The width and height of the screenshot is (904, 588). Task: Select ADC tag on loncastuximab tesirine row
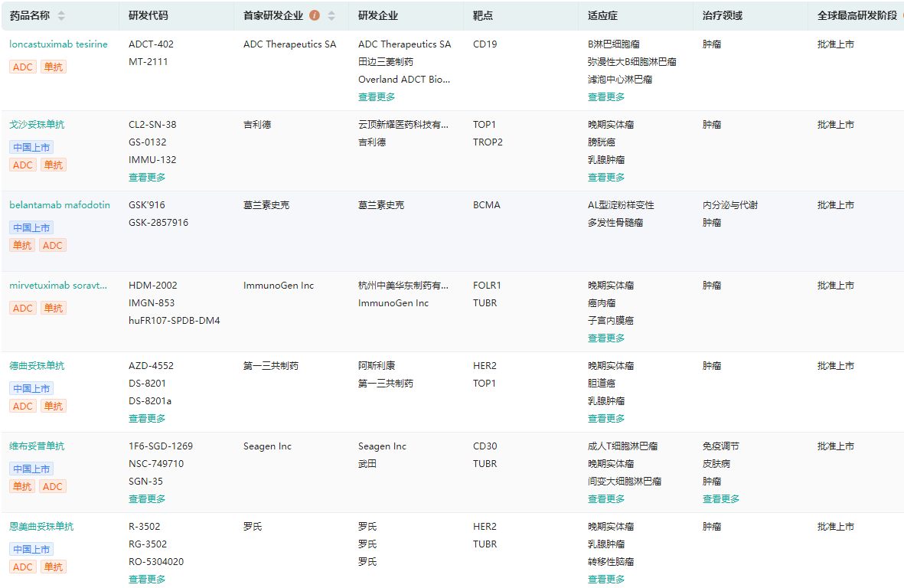[23, 67]
